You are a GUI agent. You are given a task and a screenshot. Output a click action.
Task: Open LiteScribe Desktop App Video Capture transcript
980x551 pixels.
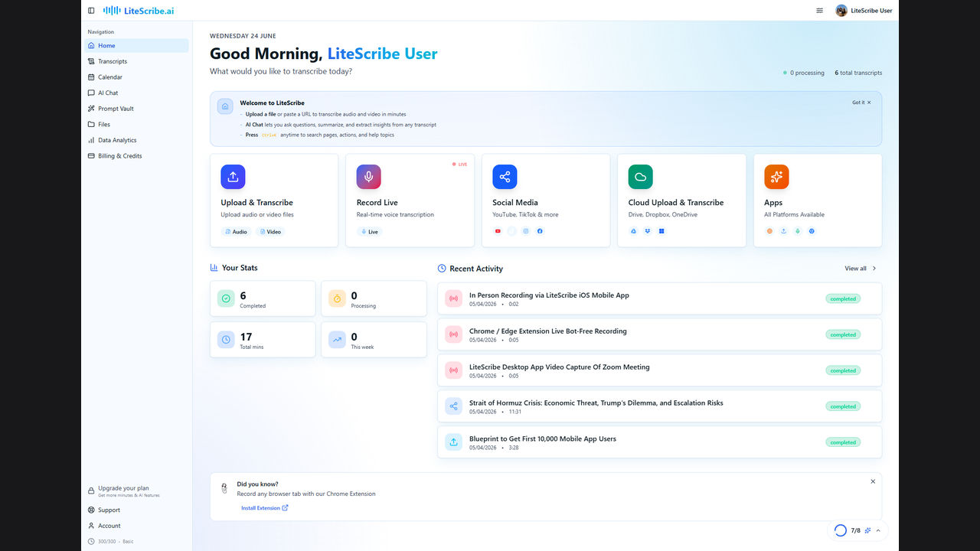point(659,370)
